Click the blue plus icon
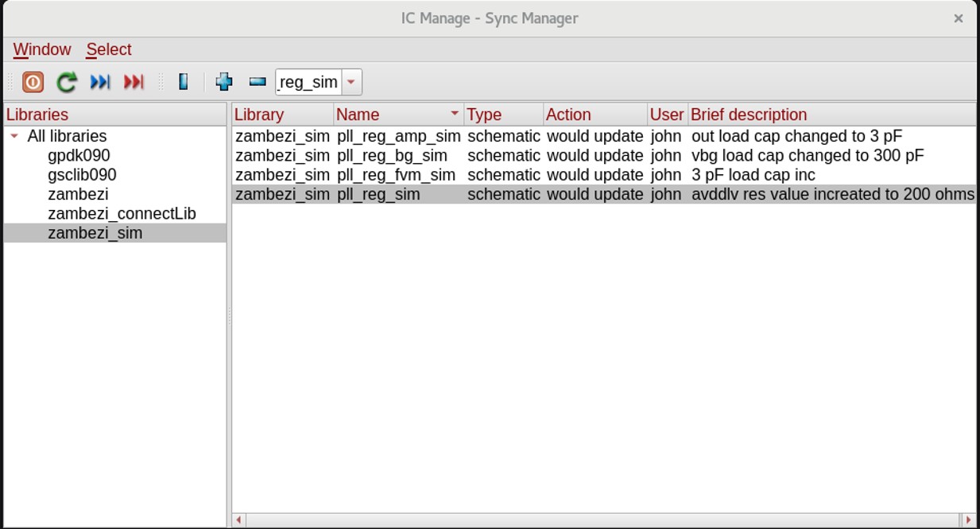 click(224, 82)
